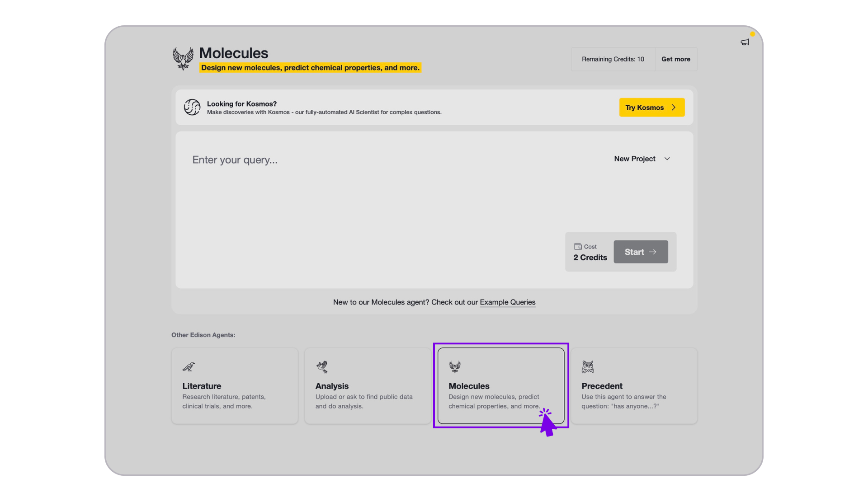This screenshot has height=488, width=868.
Task: Switch to the Analysis agent card
Action: coord(368,385)
